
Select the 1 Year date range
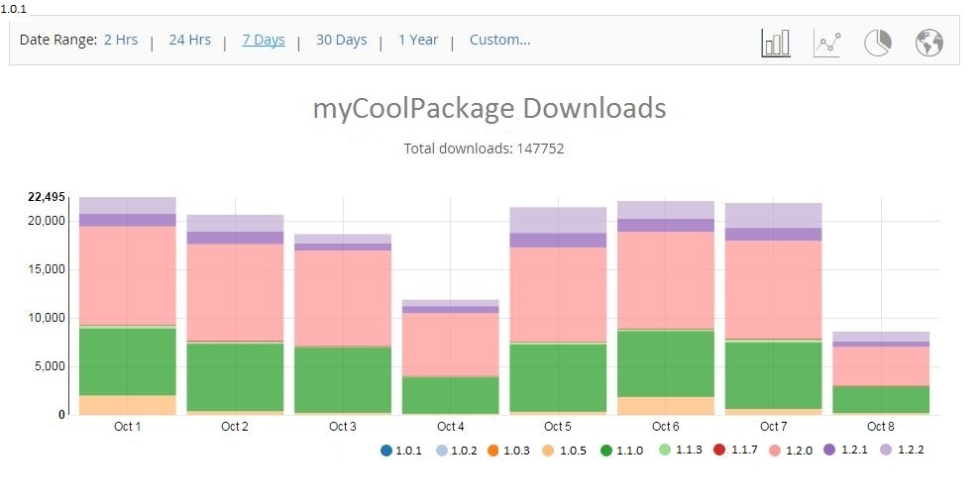(418, 41)
